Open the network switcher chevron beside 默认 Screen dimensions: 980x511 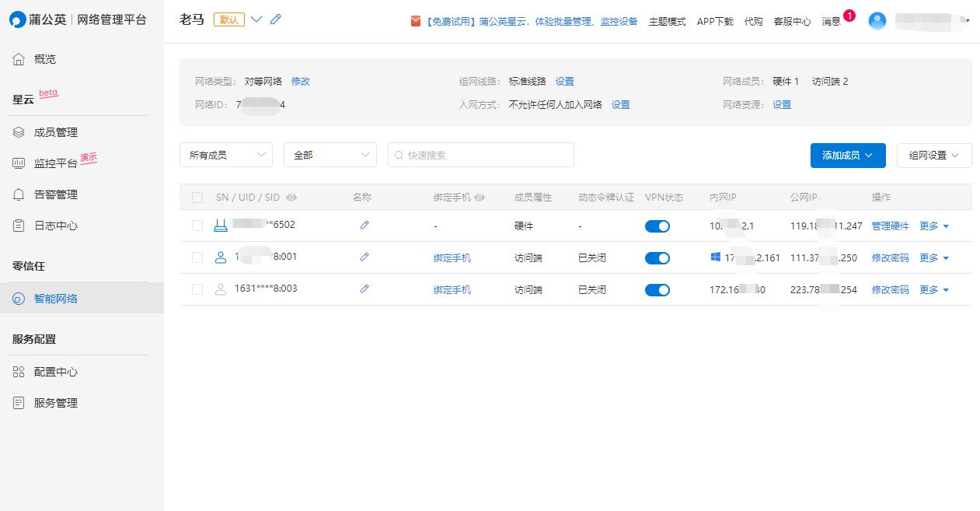pyautogui.click(x=256, y=19)
